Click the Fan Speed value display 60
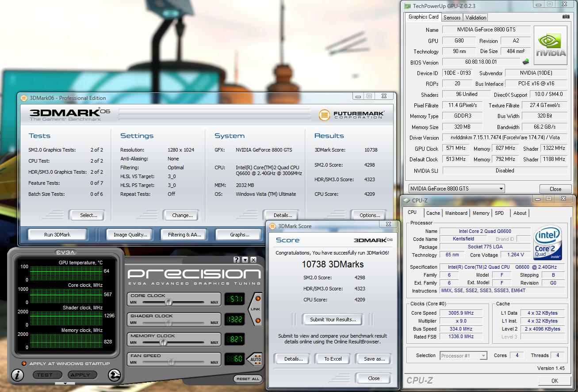 (x=234, y=359)
